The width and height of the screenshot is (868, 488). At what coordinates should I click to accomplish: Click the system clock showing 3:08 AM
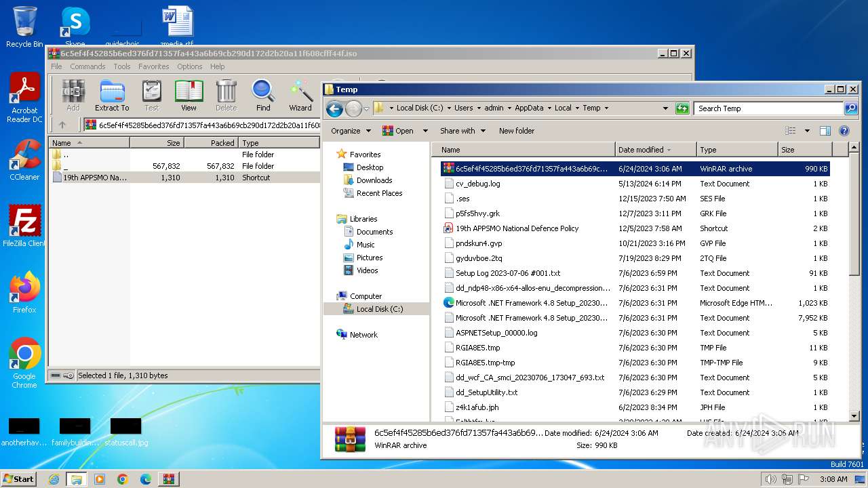833,479
